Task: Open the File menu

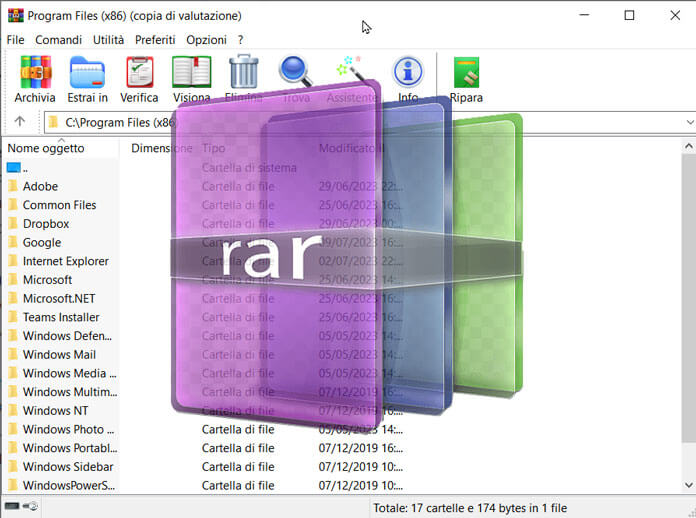Action: coord(16,40)
